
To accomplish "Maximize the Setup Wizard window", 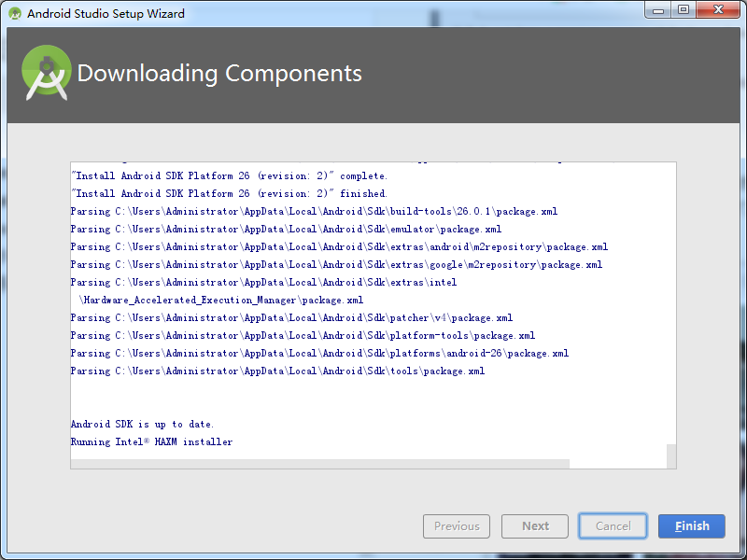I will pos(684,10).
